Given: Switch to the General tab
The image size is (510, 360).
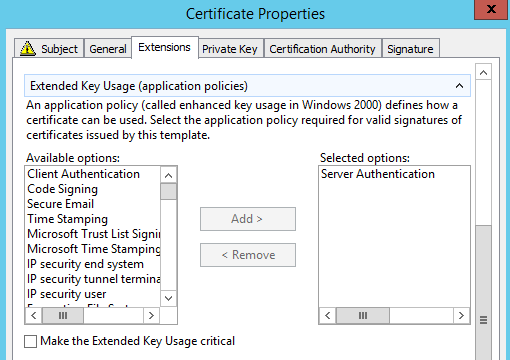Looking at the screenshot, I should click(108, 49).
